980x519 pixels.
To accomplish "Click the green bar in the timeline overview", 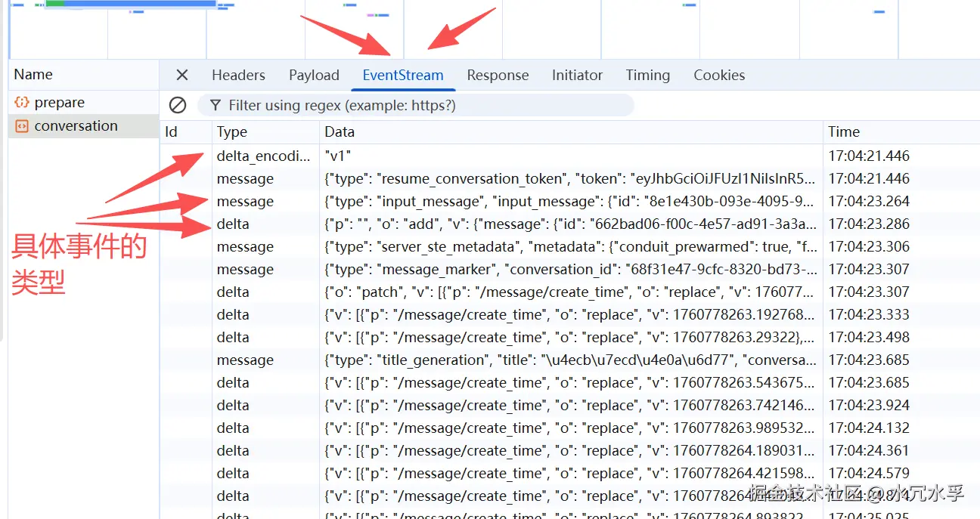I will click(x=55, y=3).
